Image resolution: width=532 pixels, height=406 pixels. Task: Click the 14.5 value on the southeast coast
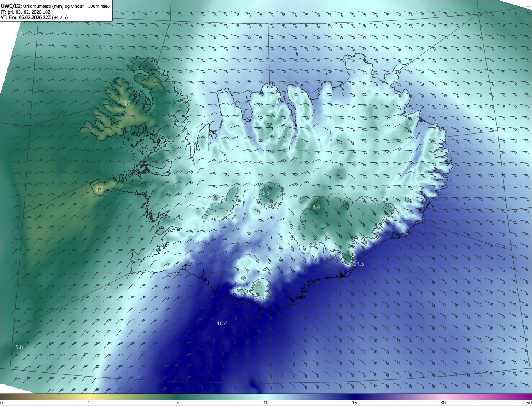point(359,264)
